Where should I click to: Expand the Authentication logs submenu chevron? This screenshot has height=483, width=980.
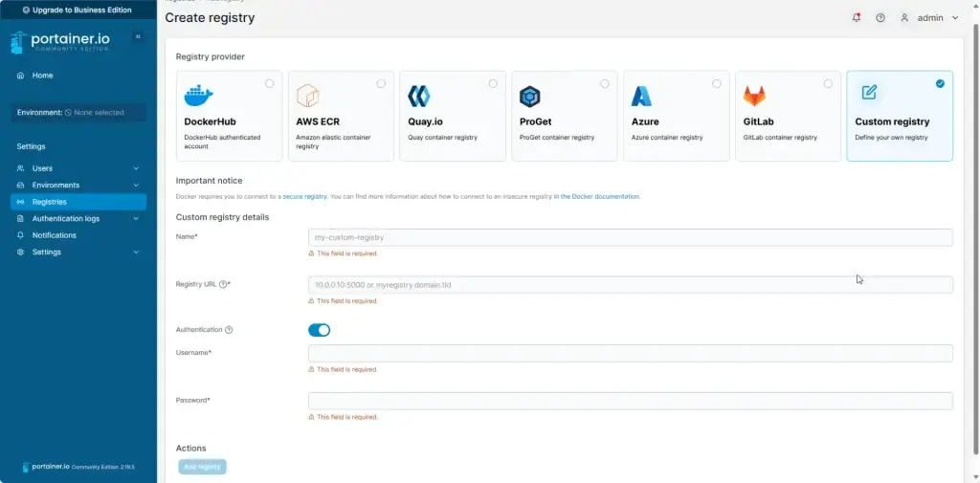point(136,219)
